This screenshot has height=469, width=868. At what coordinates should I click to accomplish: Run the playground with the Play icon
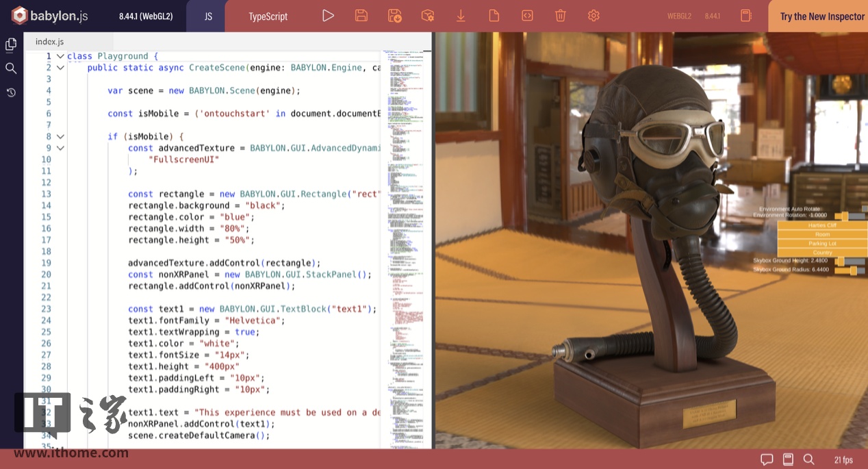(x=328, y=16)
